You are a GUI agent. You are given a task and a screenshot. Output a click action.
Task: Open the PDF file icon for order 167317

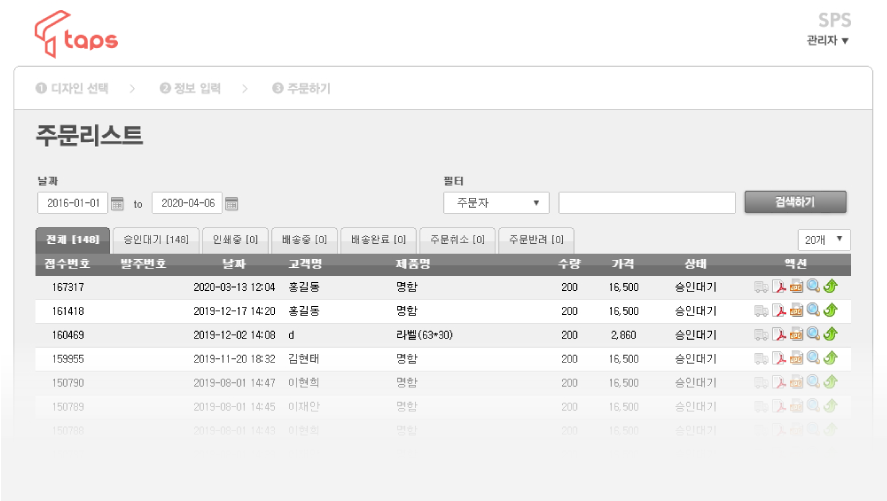[780, 287]
